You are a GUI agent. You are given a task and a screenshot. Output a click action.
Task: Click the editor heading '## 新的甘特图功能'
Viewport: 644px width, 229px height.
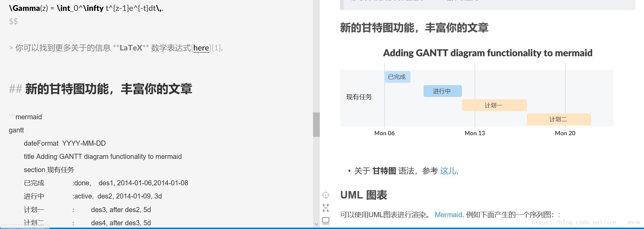point(100,89)
